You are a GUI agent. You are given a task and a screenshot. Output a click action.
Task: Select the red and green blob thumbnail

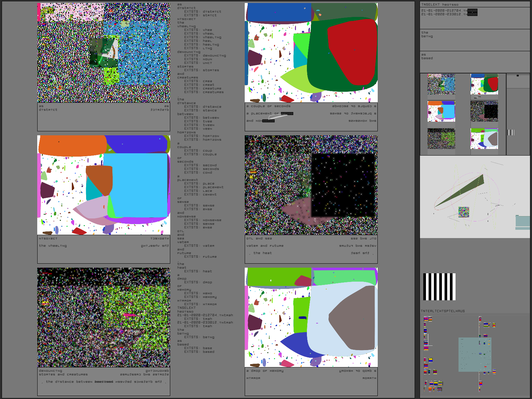(x=484, y=84)
